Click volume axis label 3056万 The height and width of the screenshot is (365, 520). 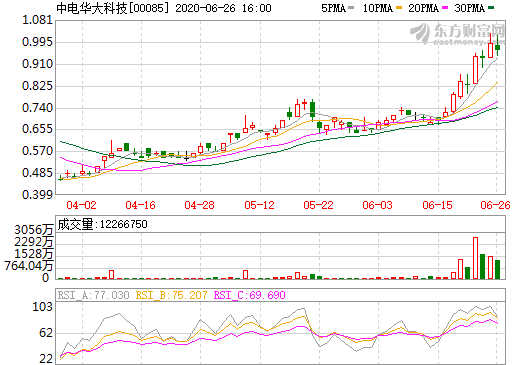point(34,230)
